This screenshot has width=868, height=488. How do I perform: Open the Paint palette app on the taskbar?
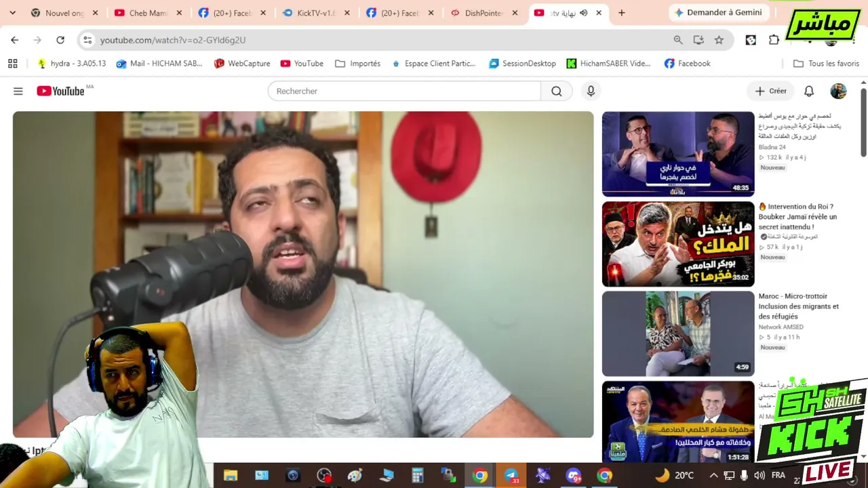(x=355, y=476)
